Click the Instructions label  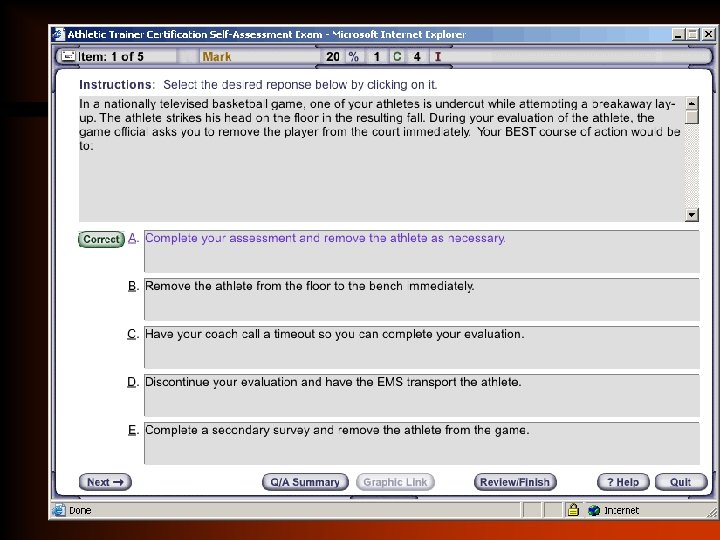[x=117, y=84]
